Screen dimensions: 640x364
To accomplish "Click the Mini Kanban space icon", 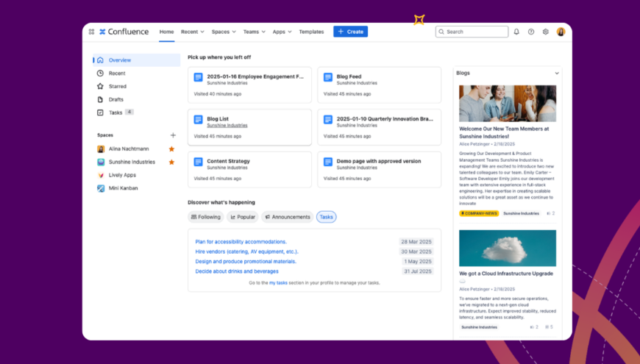I will tap(101, 188).
